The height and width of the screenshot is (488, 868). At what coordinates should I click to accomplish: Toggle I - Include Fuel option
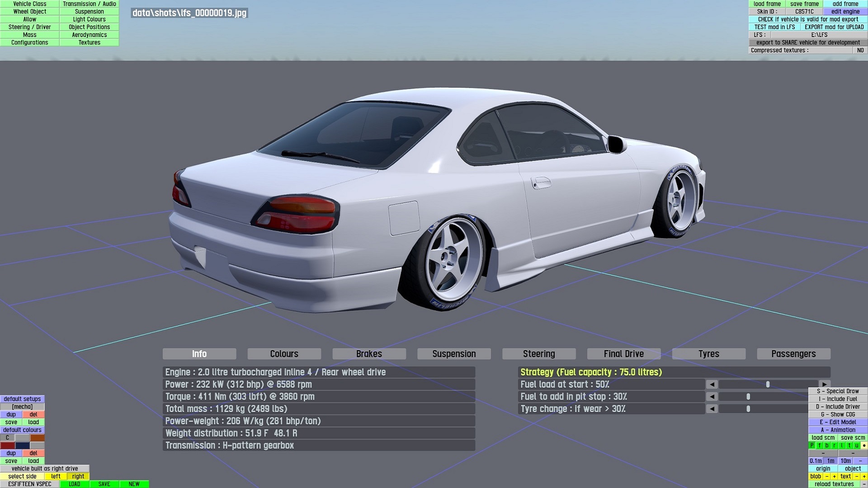click(838, 399)
